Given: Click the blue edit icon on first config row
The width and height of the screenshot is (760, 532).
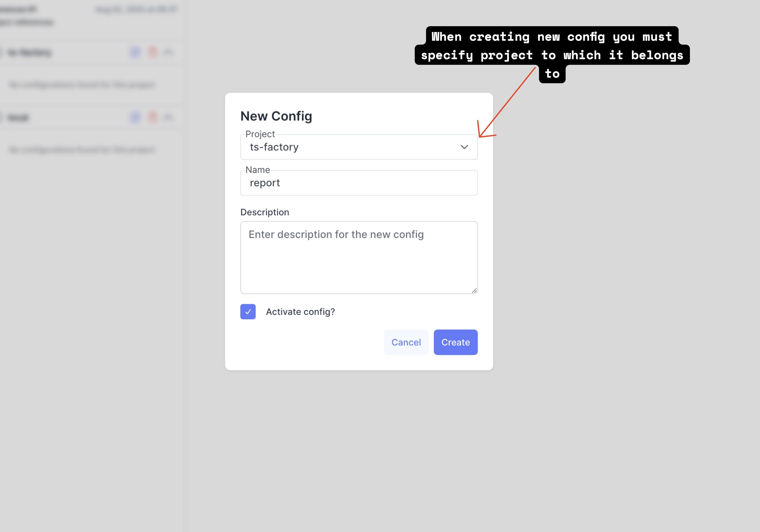Looking at the screenshot, I should (135, 52).
